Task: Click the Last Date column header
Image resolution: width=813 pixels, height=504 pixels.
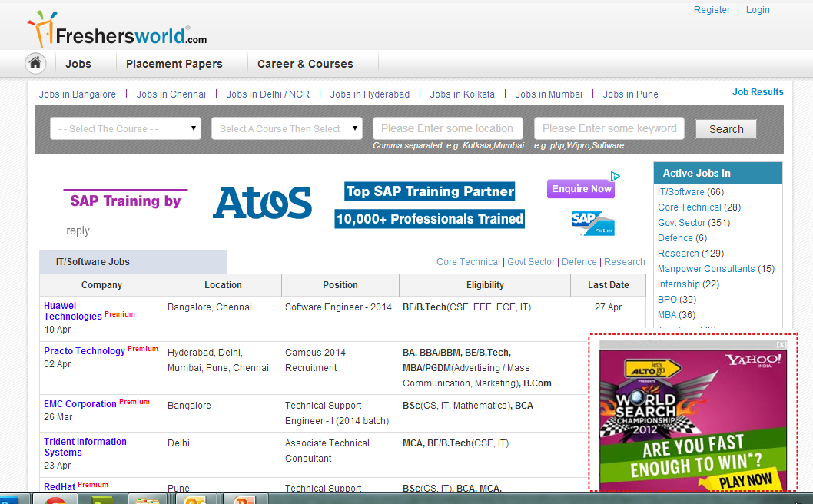Action: [608, 285]
